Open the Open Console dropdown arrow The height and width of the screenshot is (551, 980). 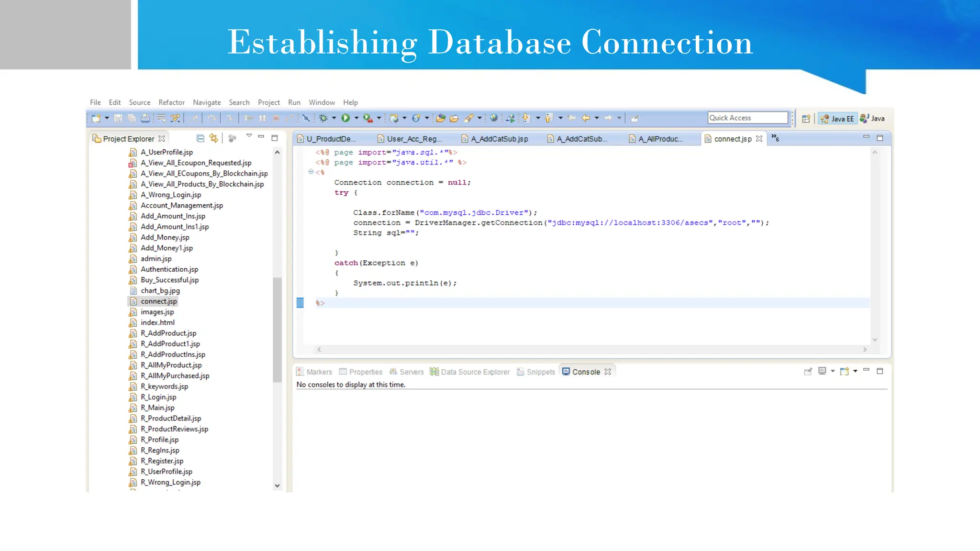click(855, 371)
